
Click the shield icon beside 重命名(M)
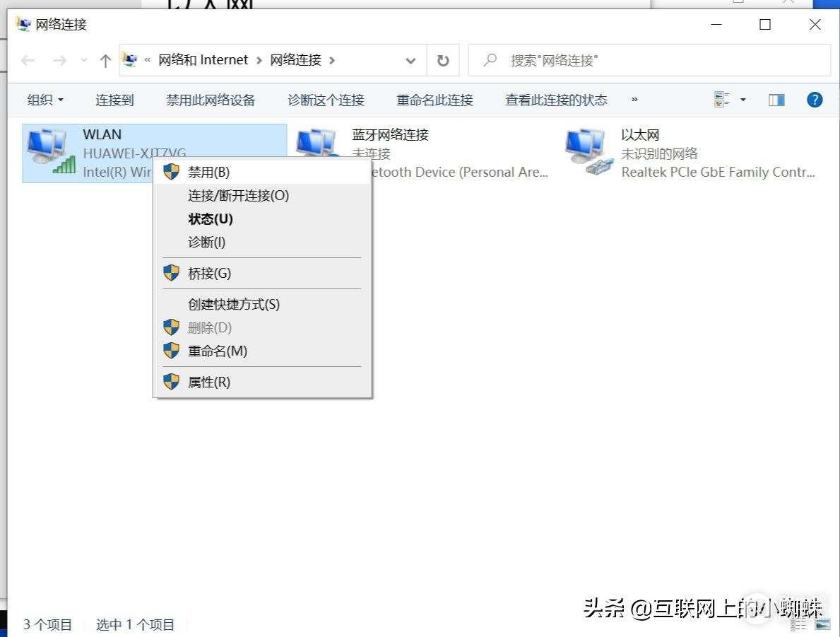click(x=172, y=351)
